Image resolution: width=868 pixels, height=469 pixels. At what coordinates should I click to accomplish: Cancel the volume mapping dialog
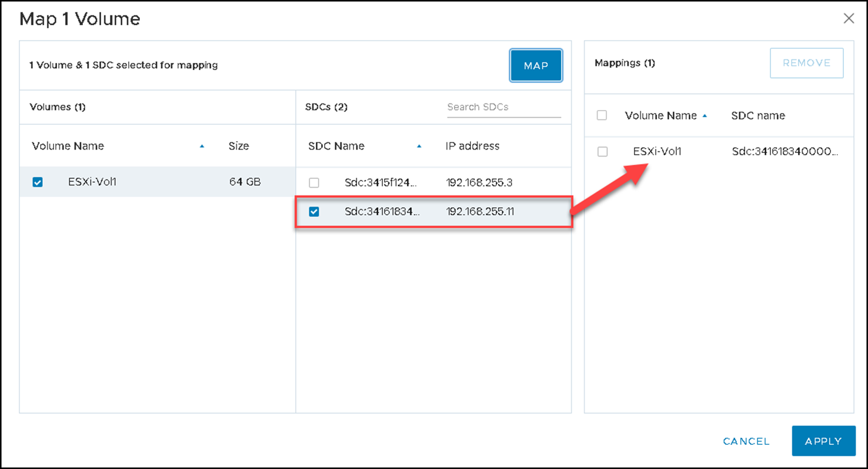[x=746, y=441]
